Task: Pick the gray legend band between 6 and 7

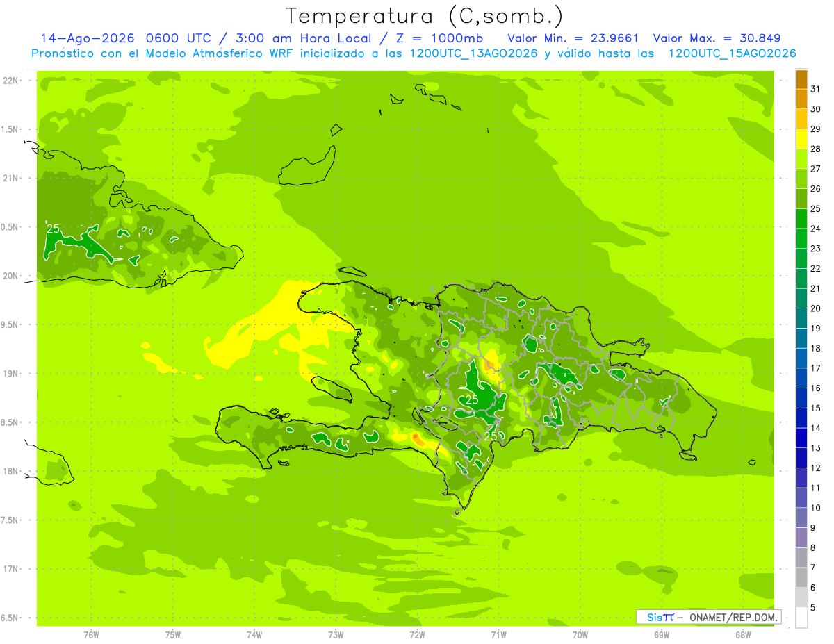Action: point(801,578)
